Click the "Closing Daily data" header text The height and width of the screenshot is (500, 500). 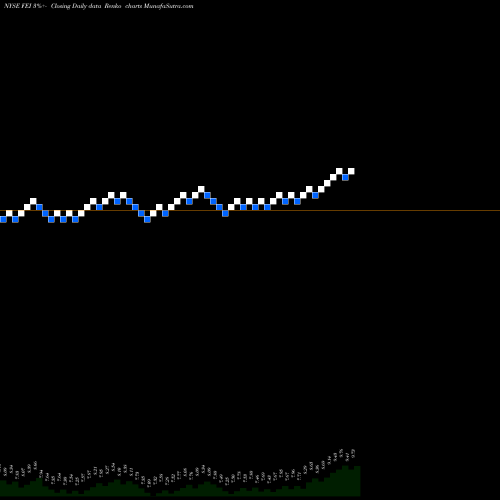(76, 6)
